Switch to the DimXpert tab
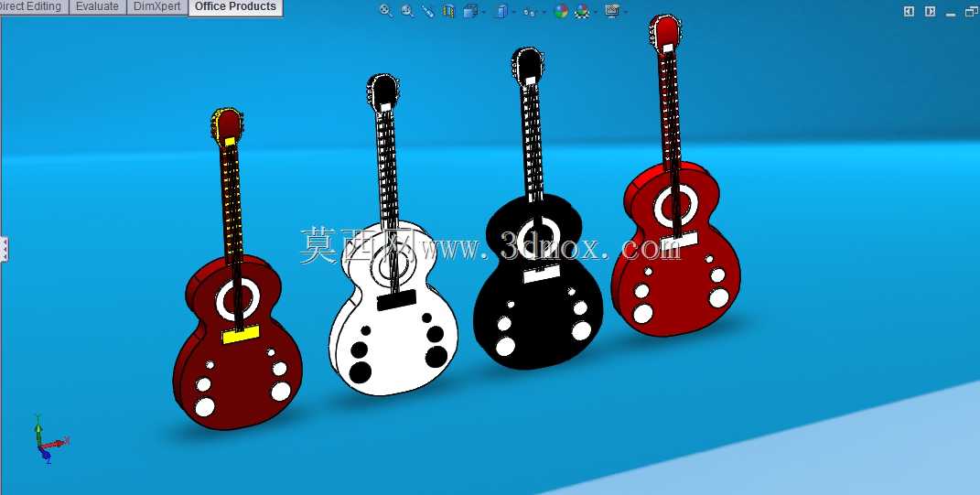 click(x=156, y=7)
